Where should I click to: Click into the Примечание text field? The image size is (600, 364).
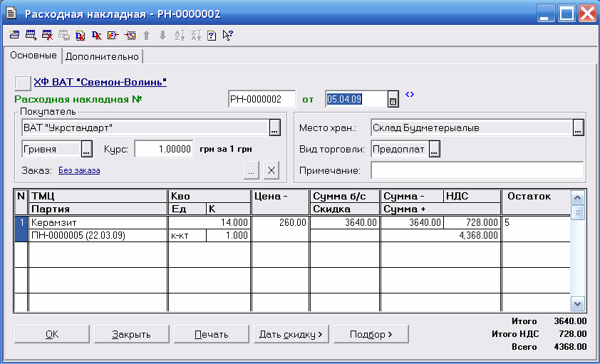[x=477, y=170]
